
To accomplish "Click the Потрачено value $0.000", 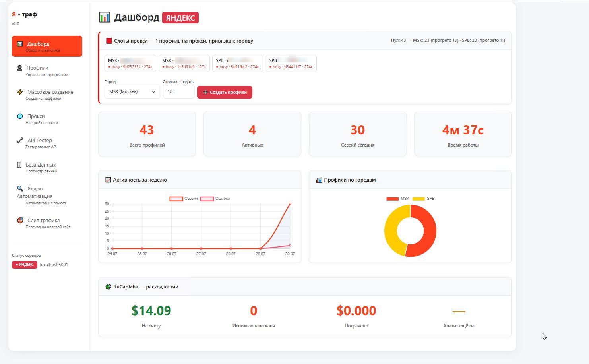I will (x=356, y=310).
